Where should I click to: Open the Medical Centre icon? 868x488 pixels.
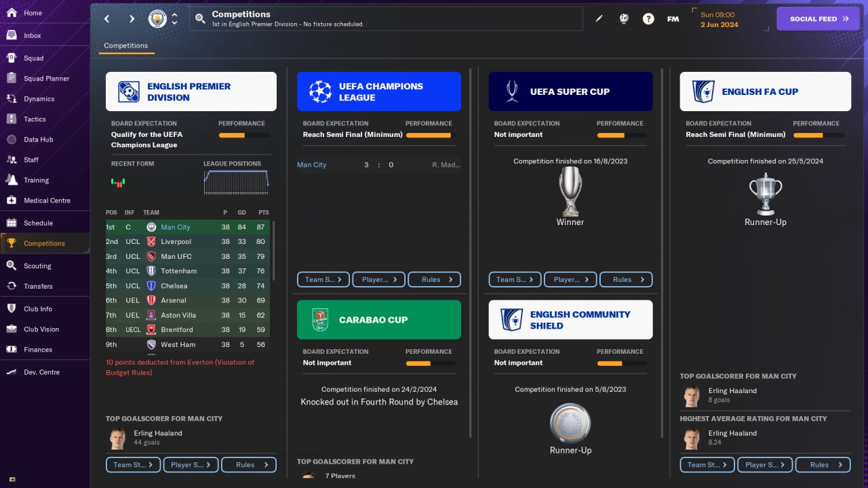[12, 201]
